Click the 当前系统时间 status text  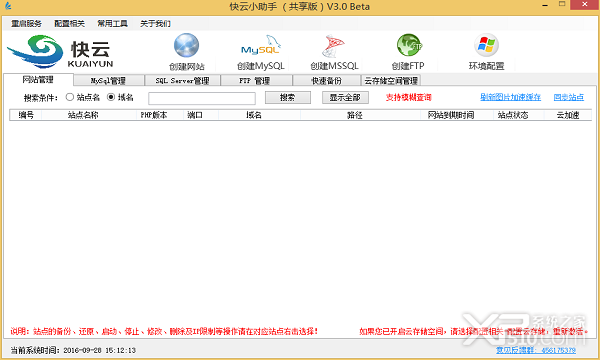coord(73,350)
